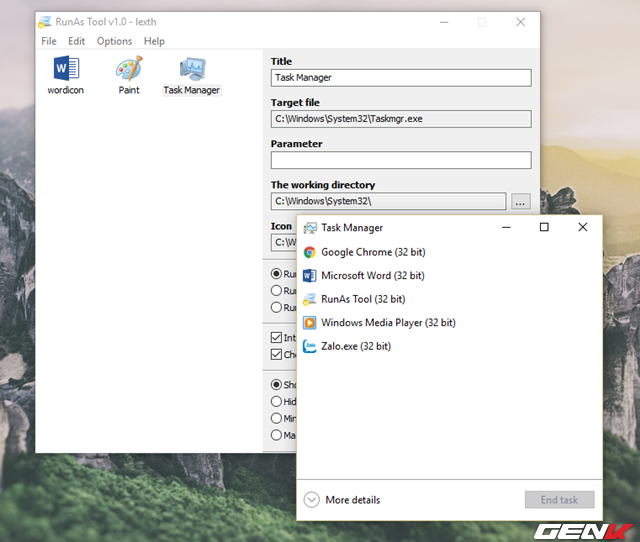Toggle the checkbox starting with "Che"
This screenshot has height=542, width=640.
[x=277, y=355]
